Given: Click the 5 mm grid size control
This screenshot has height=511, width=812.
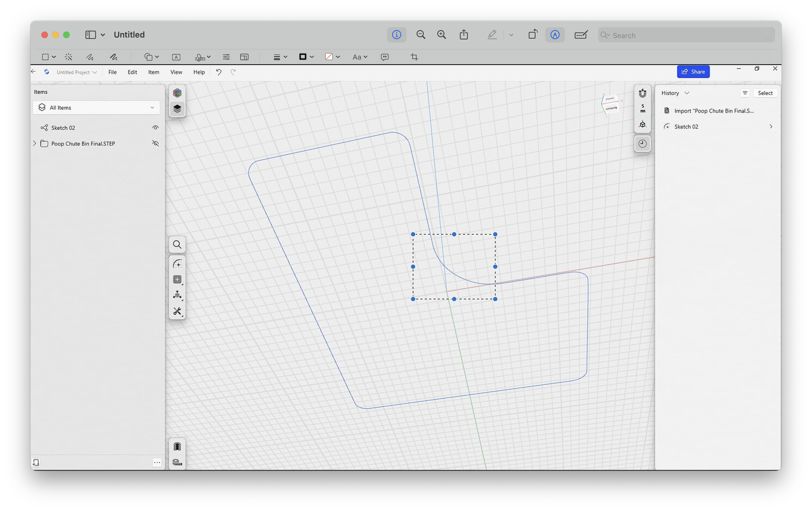Looking at the screenshot, I should 642,108.
